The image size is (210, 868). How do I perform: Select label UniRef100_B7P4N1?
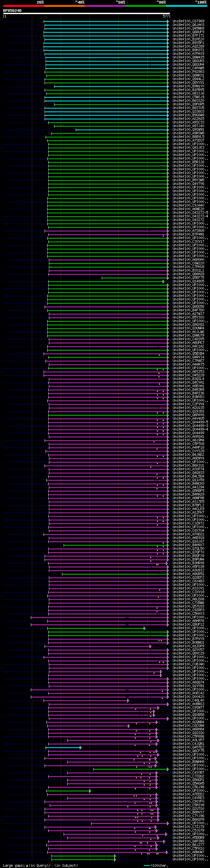[188, 234]
